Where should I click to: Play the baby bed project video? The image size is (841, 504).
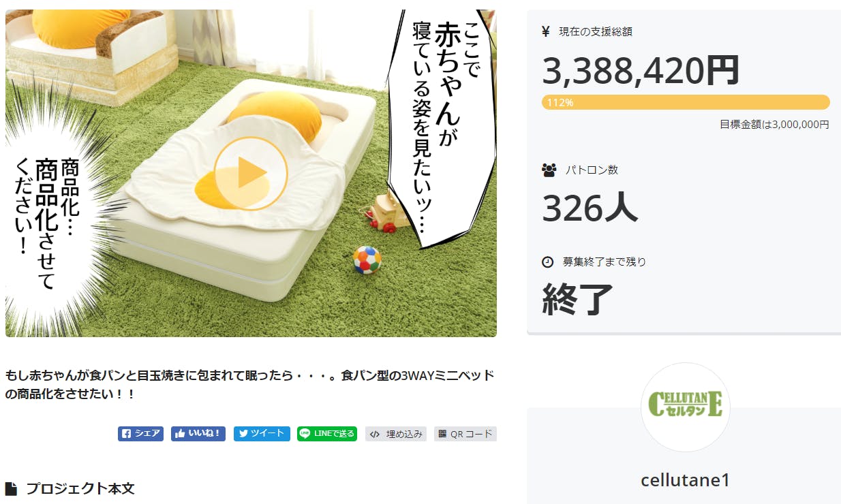tap(251, 174)
